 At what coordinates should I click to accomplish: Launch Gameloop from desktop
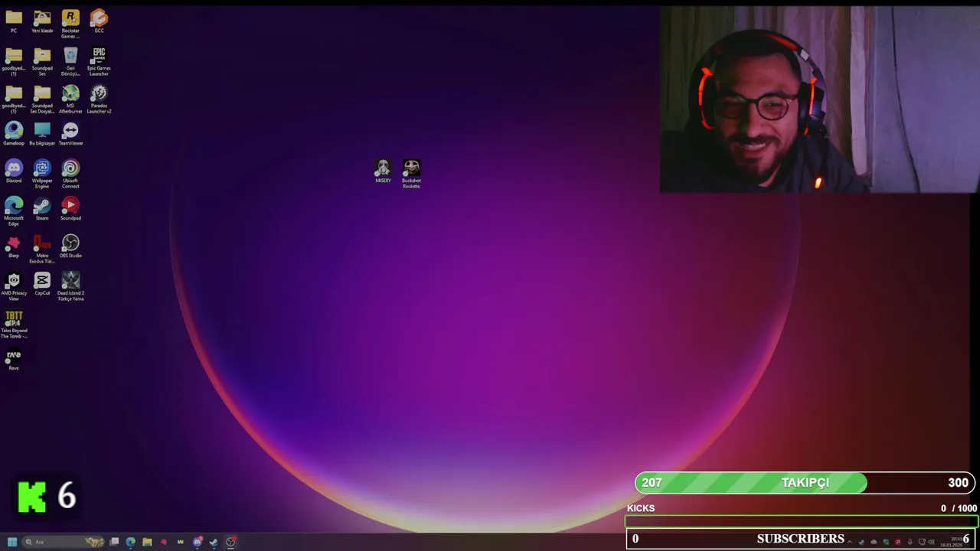tap(14, 133)
